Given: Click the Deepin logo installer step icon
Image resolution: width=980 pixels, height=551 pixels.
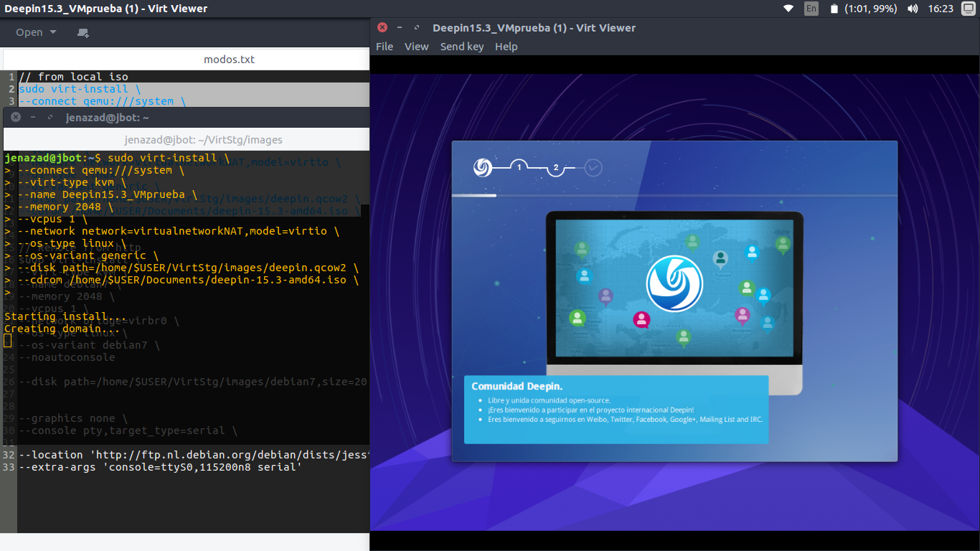Looking at the screenshot, I should [x=483, y=168].
